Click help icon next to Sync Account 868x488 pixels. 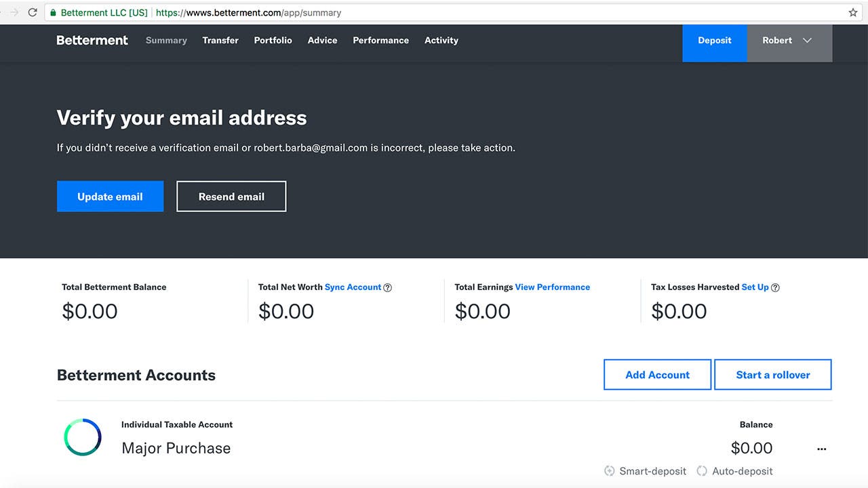pos(388,287)
